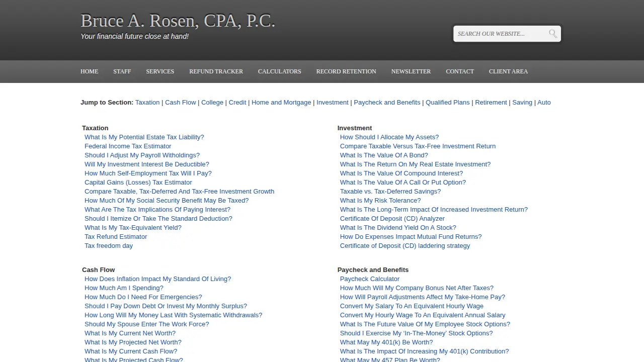The height and width of the screenshot is (362, 644).
Task: Open Certificate of Deposit (CD) laddering strategy
Action: (x=405, y=246)
